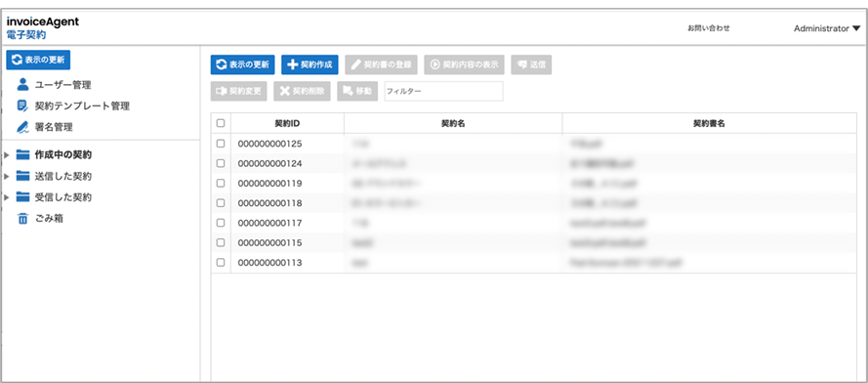Click the trash can icon beside ごみ箱

pos(22,219)
